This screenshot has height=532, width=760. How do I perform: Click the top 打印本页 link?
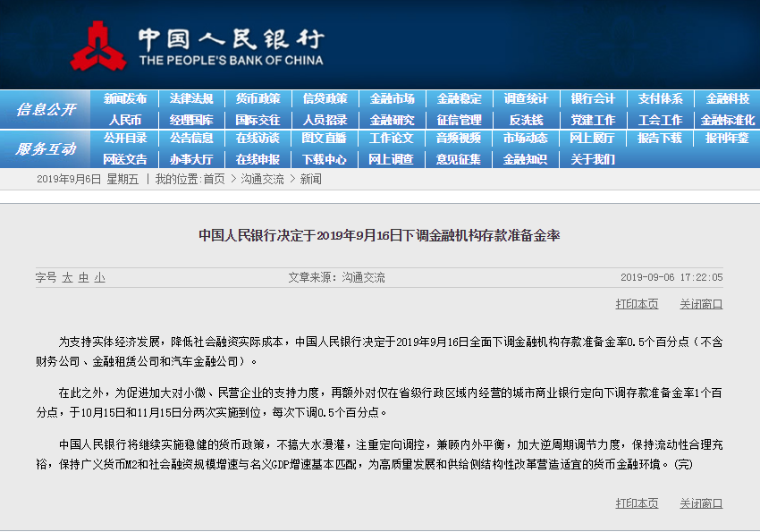[x=637, y=304]
